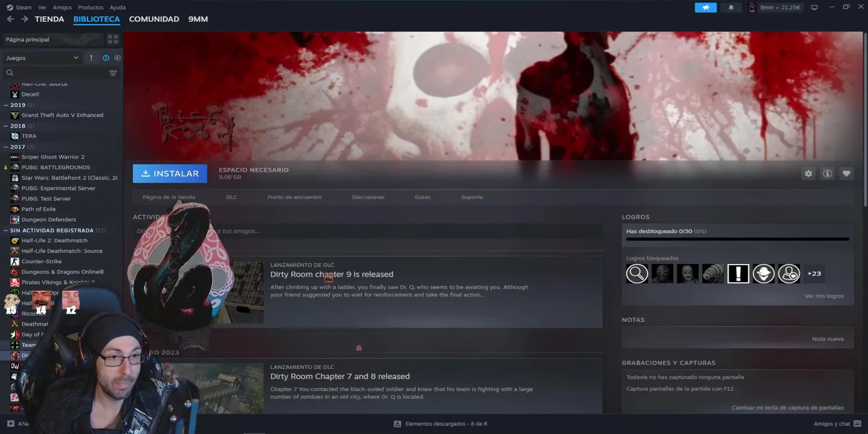Create a Nota nueva
This screenshot has width=868, height=434.
tap(828, 339)
